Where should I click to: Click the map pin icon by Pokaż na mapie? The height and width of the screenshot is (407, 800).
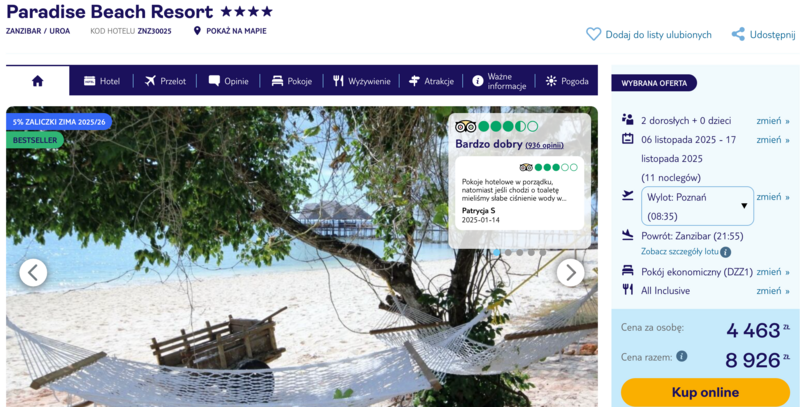197,31
